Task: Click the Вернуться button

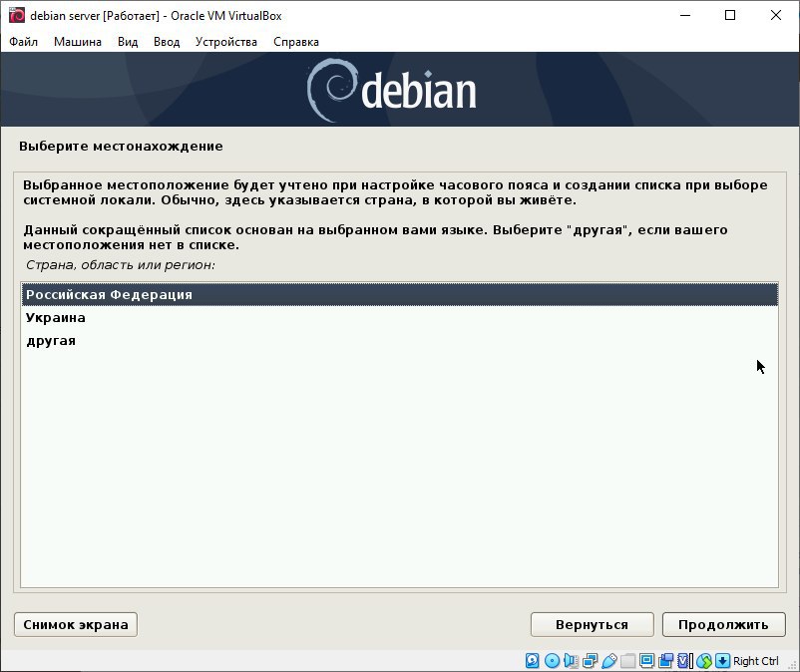Action: click(x=592, y=624)
